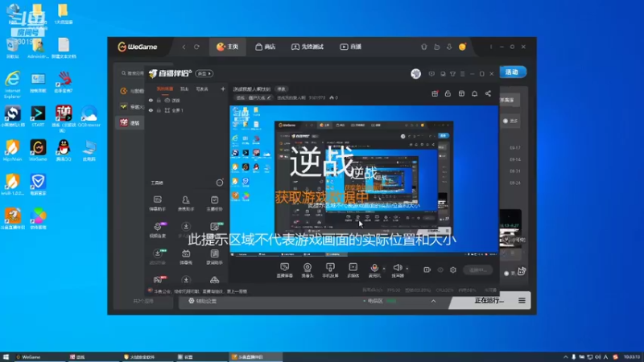
Task: Expand speaker options arrow
Action: point(407,269)
